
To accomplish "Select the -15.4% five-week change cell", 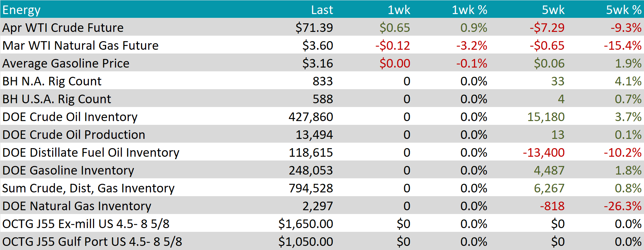I will coord(622,46).
